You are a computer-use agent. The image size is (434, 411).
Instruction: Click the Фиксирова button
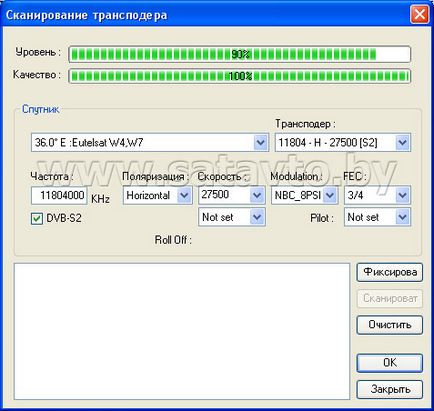click(x=390, y=272)
